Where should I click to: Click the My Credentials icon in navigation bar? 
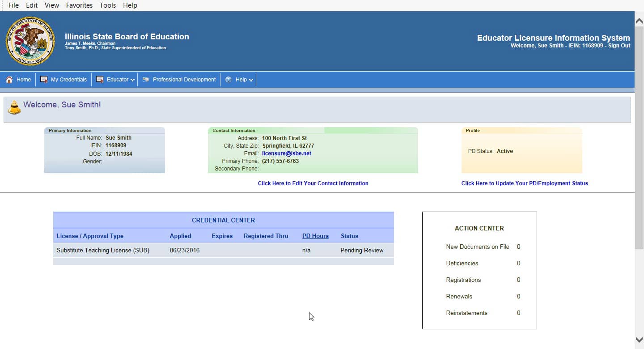point(44,80)
